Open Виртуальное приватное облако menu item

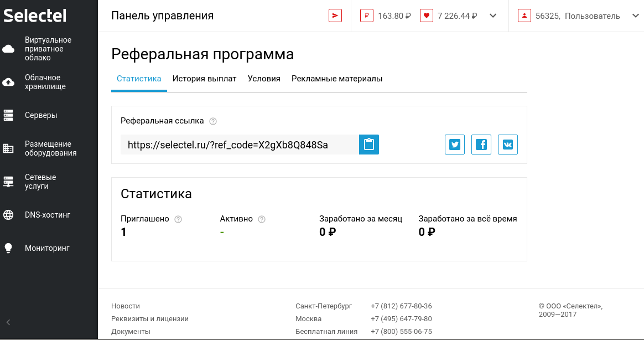point(49,49)
